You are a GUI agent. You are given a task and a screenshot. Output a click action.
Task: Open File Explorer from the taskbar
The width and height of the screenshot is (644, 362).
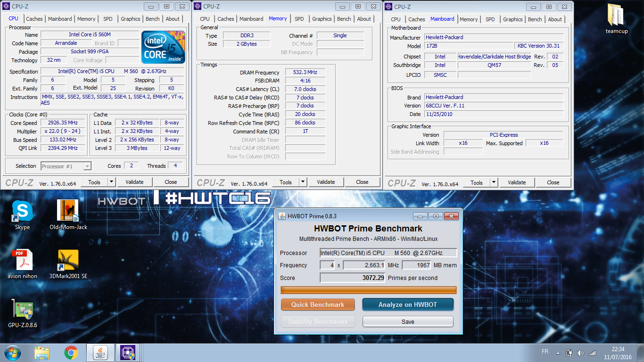[x=42, y=353]
